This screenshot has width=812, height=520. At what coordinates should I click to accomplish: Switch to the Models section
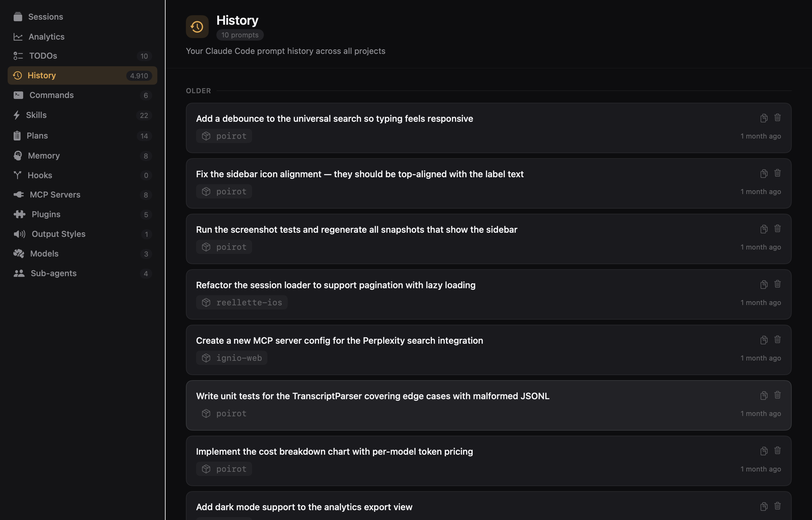[x=44, y=254]
